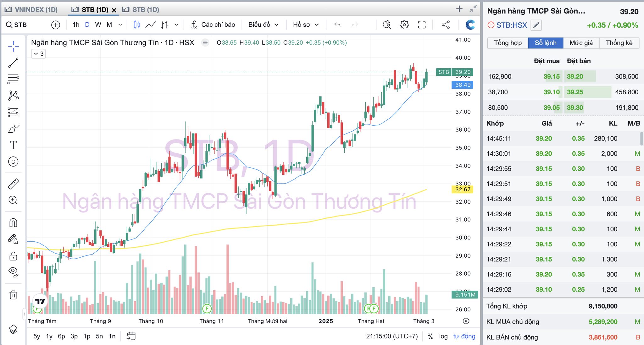Expand the collapsed indicators legend showing 3
644x345 pixels.
coord(39,54)
